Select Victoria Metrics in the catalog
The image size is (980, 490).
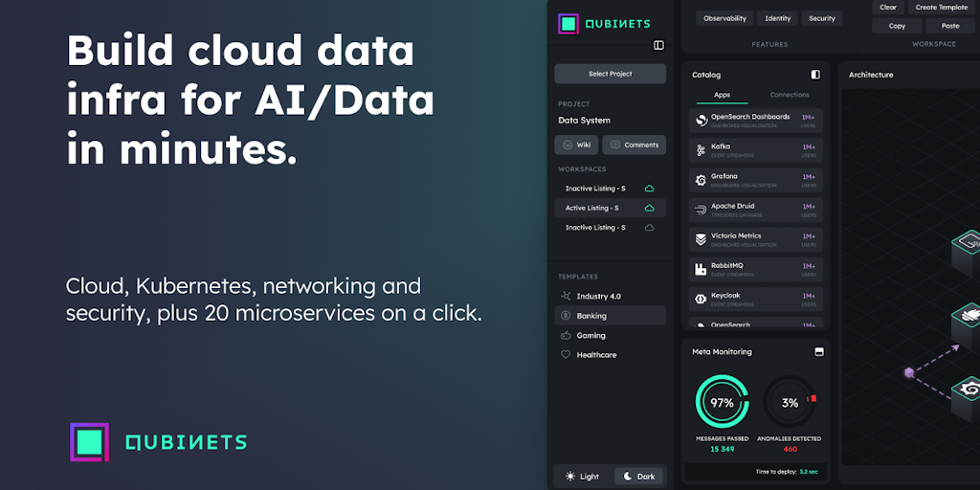click(756, 240)
